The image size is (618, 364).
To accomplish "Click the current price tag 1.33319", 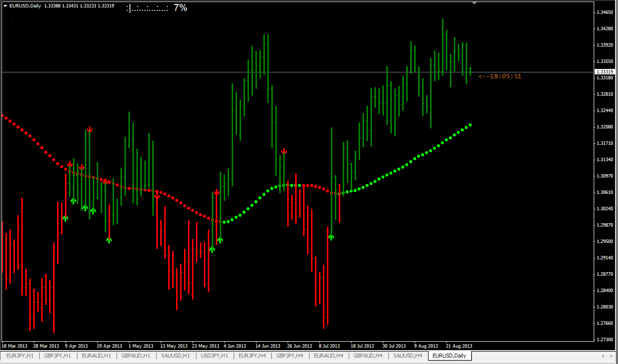I will (x=605, y=72).
